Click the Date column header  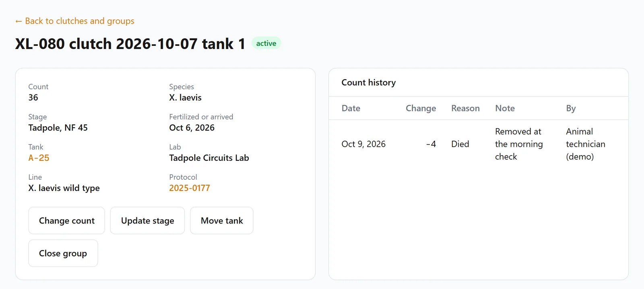[x=351, y=108]
